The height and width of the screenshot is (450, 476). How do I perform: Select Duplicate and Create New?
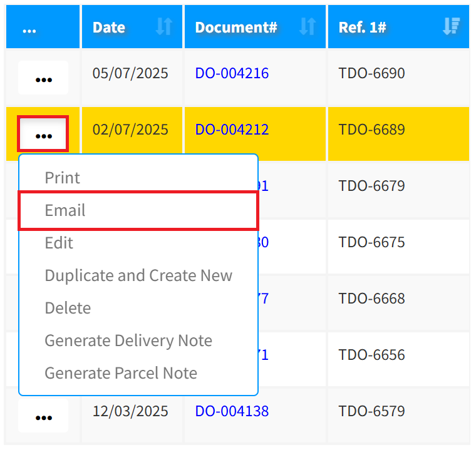click(x=138, y=275)
